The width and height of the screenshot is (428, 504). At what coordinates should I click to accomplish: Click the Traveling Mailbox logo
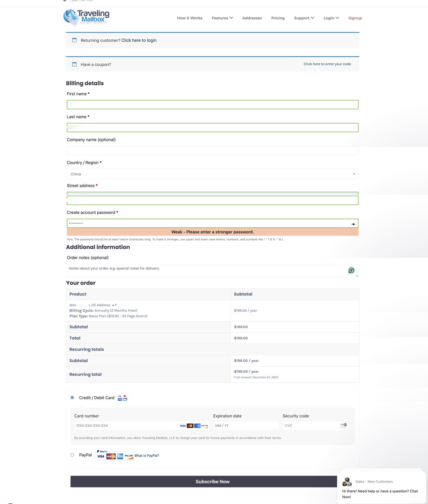coord(86,17)
